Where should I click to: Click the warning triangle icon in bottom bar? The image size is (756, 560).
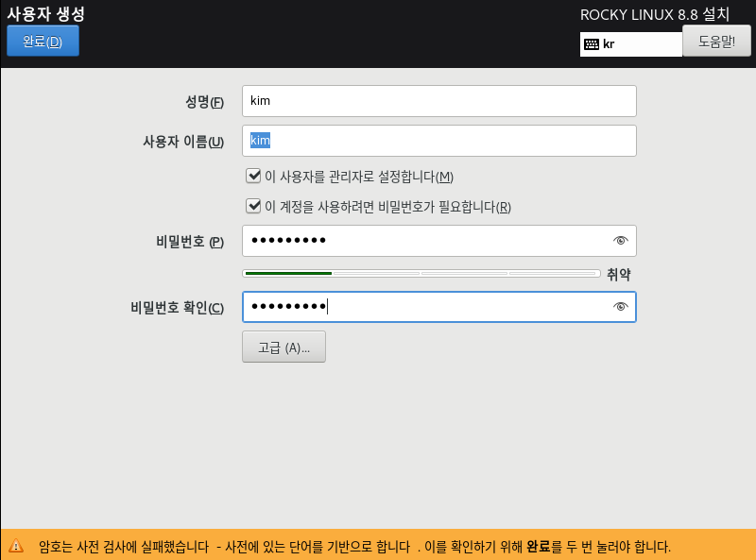pyautogui.click(x=16, y=546)
